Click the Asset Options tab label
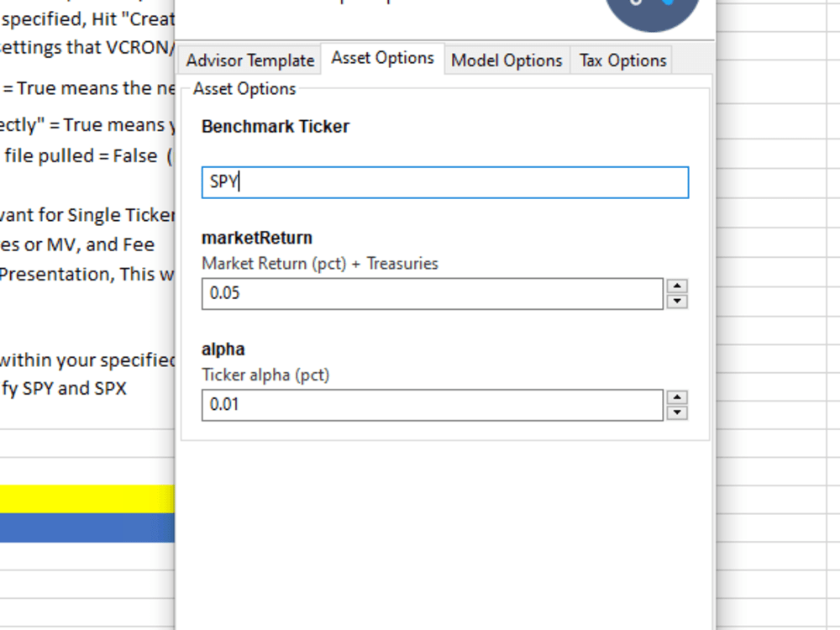Viewport: 840px width, 630px height. point(382,58)
